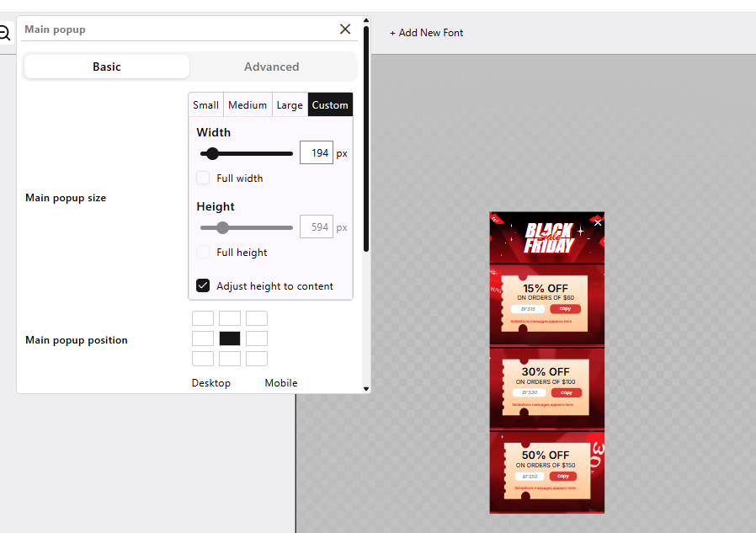Click the 50% OFF heading text
This screenshot has height=533, width=756.
[x=546, y=456]
